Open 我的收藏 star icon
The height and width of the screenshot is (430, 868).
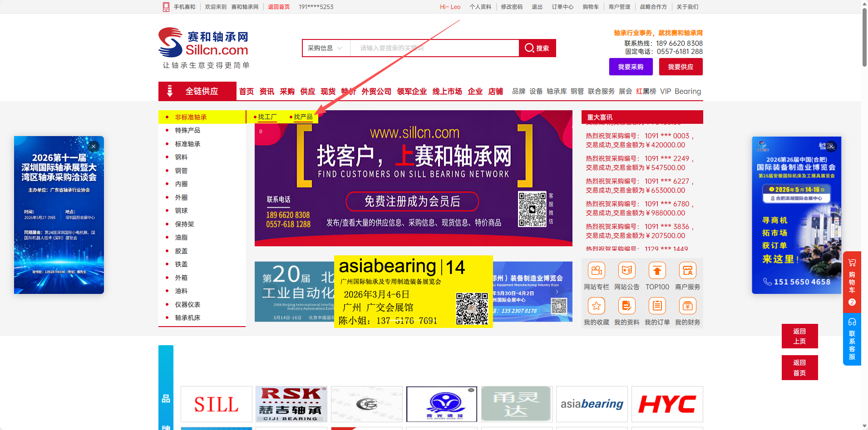coord(596,306)
